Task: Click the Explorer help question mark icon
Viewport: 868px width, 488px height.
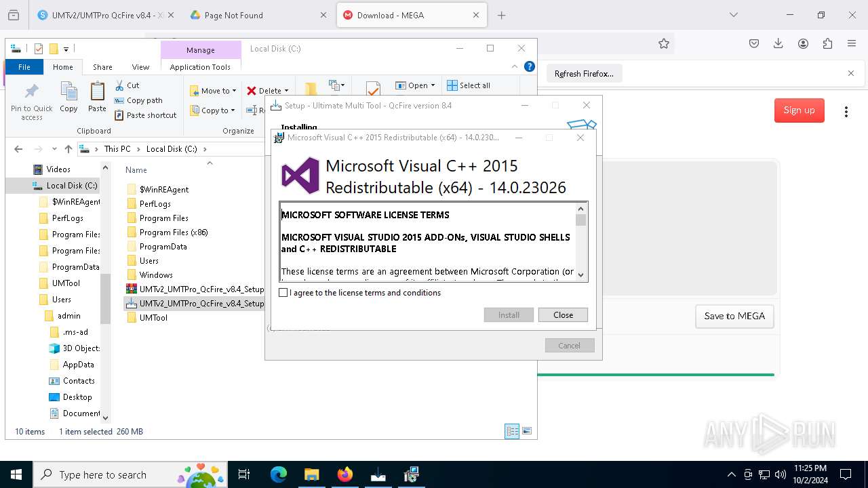Action: click(x=530, y=67)
